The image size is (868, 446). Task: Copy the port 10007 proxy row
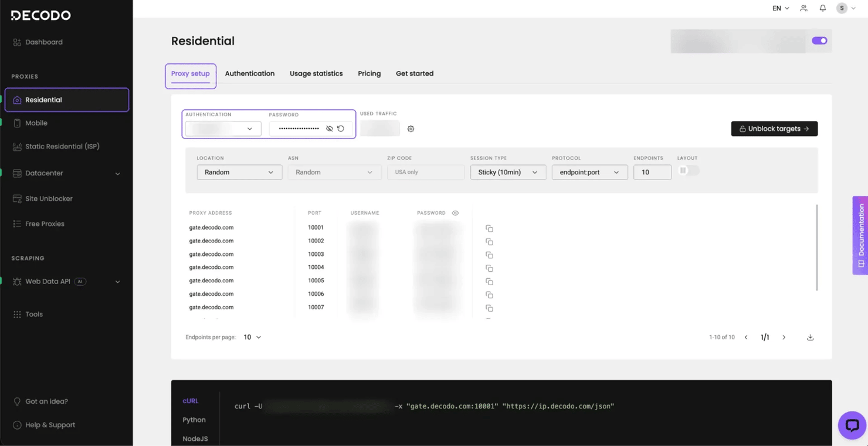coord(489,308)
